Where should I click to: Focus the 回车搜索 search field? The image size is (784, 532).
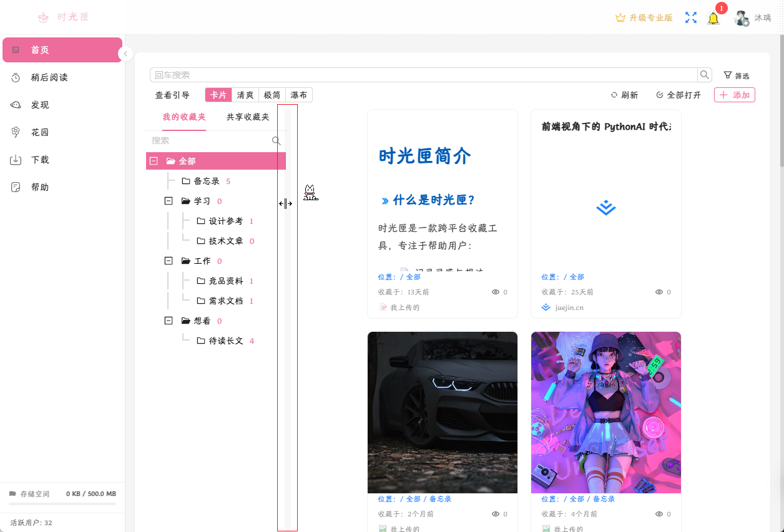[423, 75]
